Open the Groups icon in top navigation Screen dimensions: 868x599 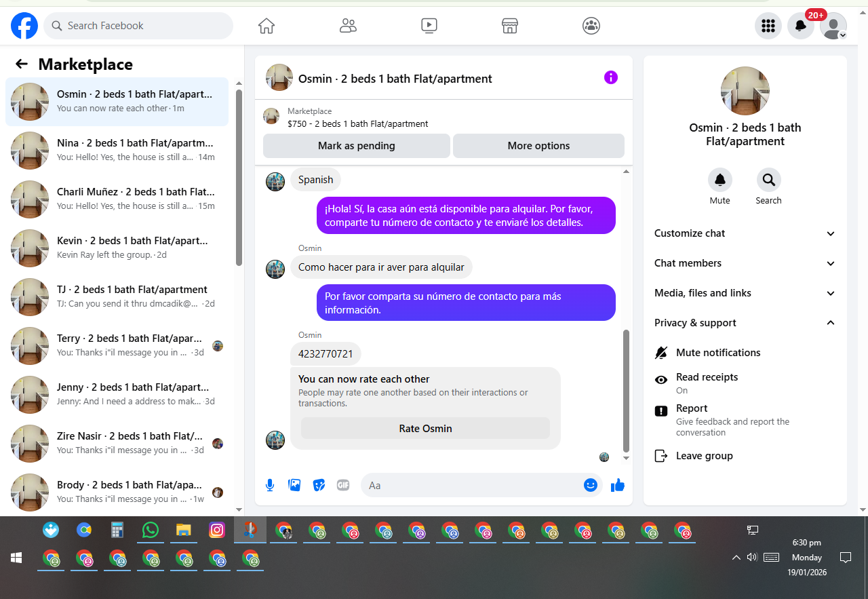click(x=591, y=26)
